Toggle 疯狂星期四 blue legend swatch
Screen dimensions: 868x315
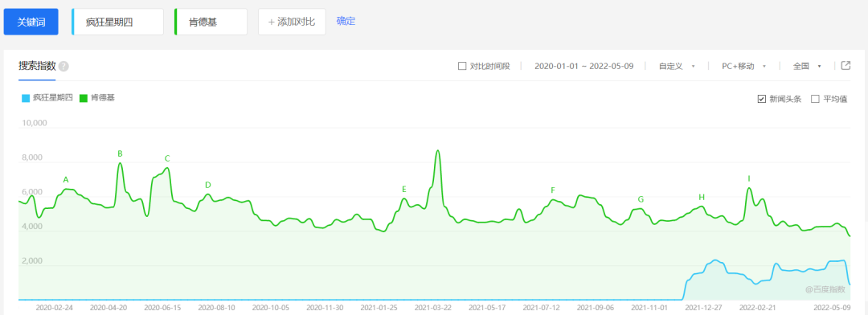(x=25, y=98)
